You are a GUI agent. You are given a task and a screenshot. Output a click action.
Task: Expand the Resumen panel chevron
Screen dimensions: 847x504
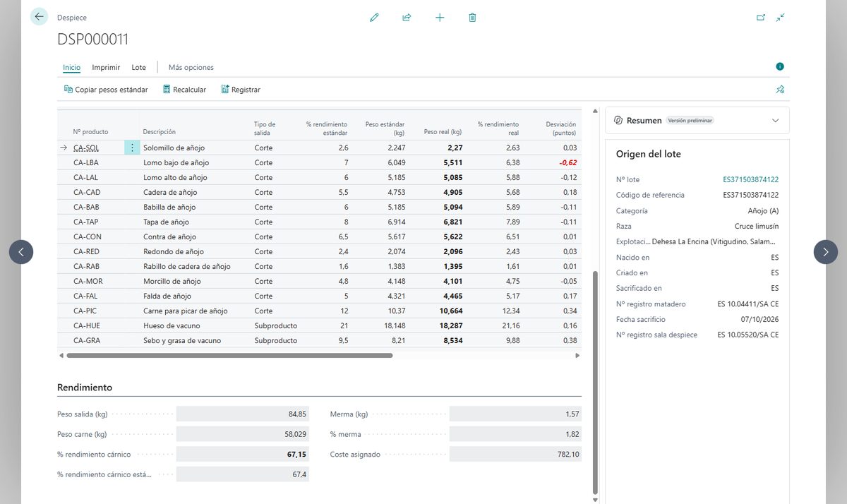point(776,121)
